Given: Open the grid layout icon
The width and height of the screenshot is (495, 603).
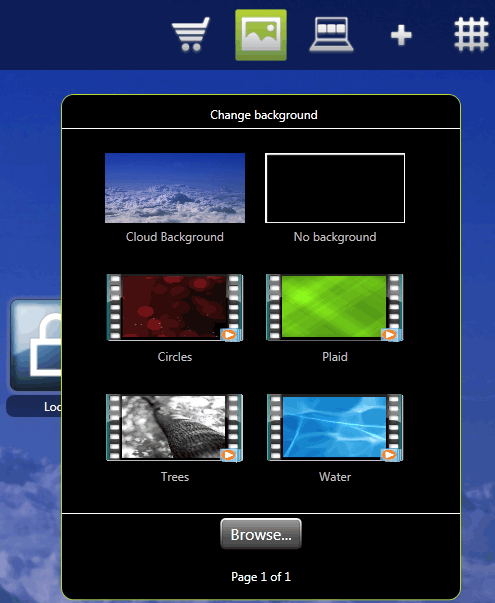Looking at the screenshot, I should click(x=471, y=35).
